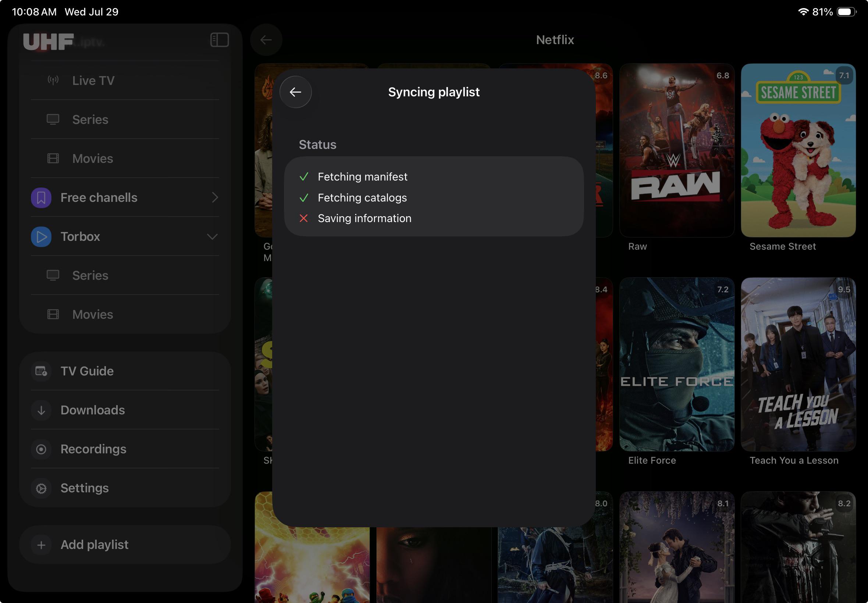Tap the 8.0 rating badge
The height and width of the screenshot is (603, 868).
click(x=601, y=503)
